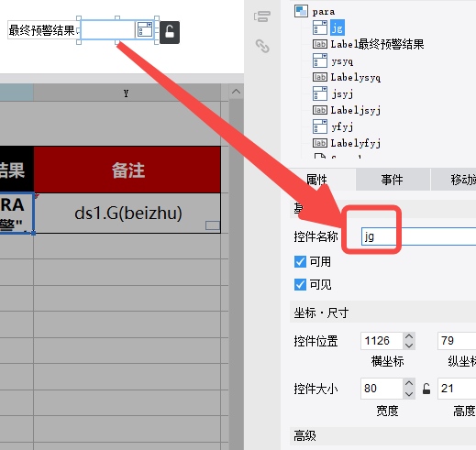Click the chain link sidebar icon
The width and height of the screenshot is (476, 450).
[262, 46]
